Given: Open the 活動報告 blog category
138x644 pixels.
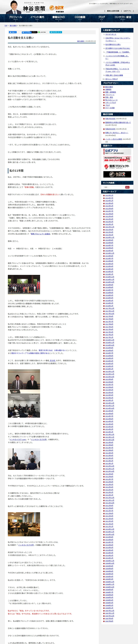Looking at the screenshot, I should tap(108, 90).
